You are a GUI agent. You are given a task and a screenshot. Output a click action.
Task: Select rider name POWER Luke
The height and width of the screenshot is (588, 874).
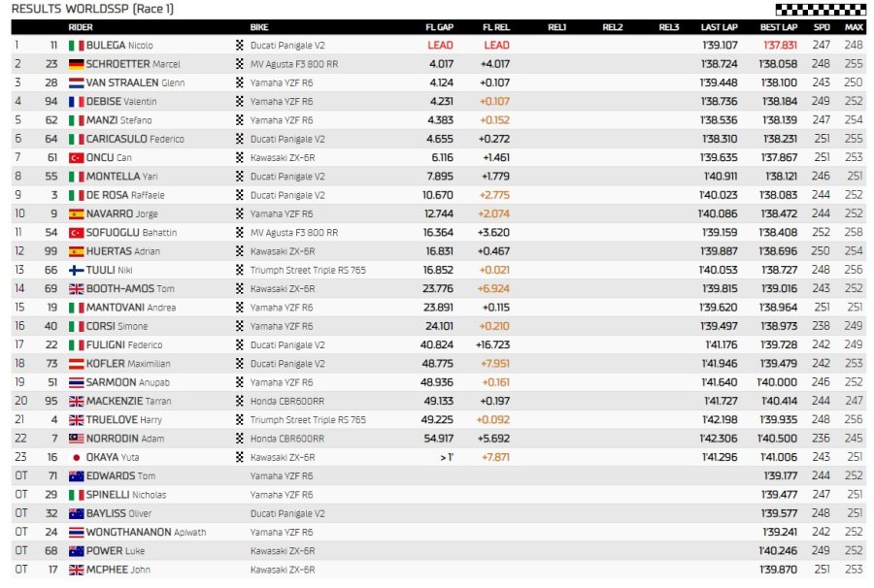[x=116, y=551]
